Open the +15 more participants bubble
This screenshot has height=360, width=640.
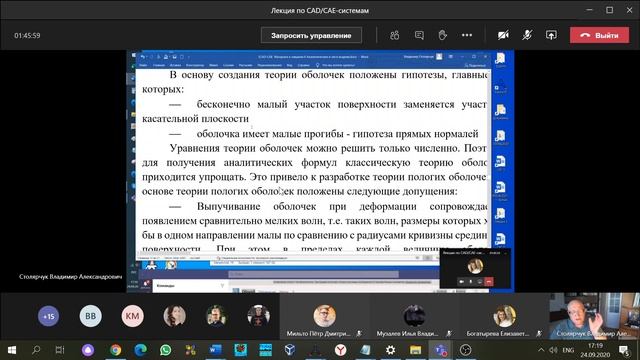click(x=49, y=316)
